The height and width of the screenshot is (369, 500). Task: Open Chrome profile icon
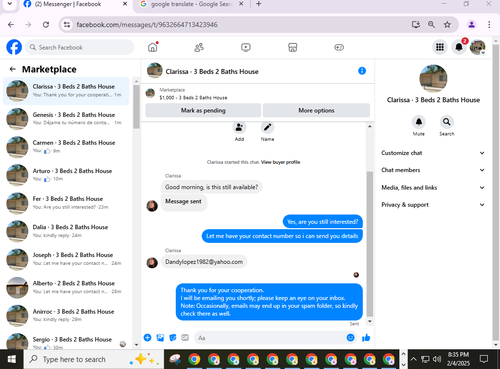(x=472, y=24)
